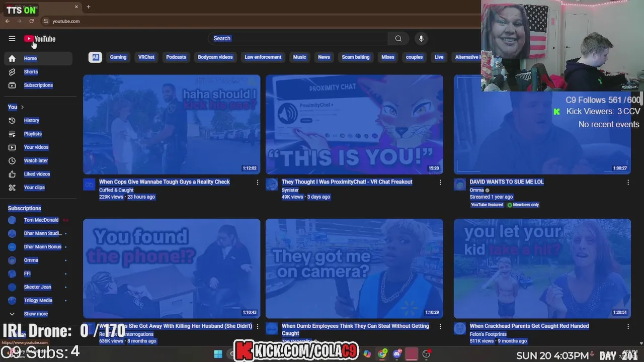Image resolution: width=644 pixels, height=362 pixels.
Task: Open You found the phone thumbnail
Action: click(172, 268)
